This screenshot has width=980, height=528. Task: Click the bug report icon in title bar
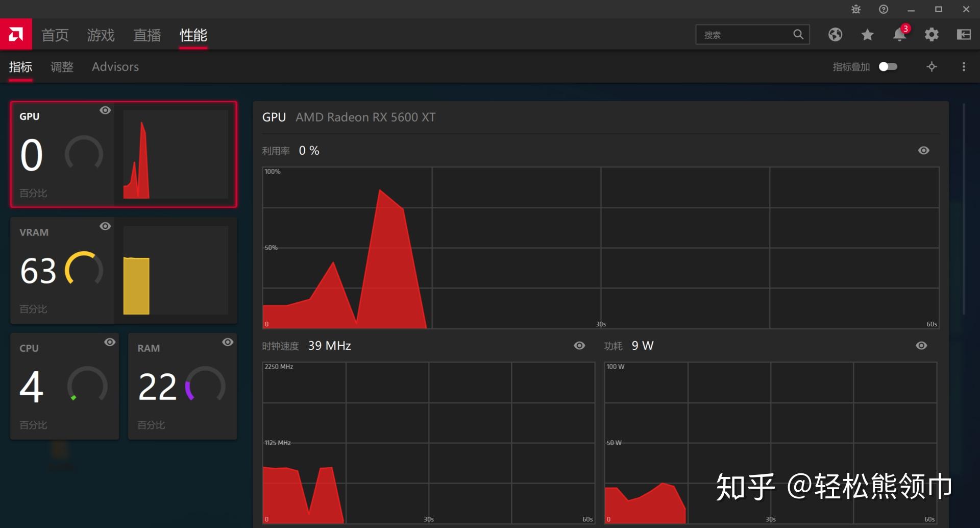(x=856, y=9)
